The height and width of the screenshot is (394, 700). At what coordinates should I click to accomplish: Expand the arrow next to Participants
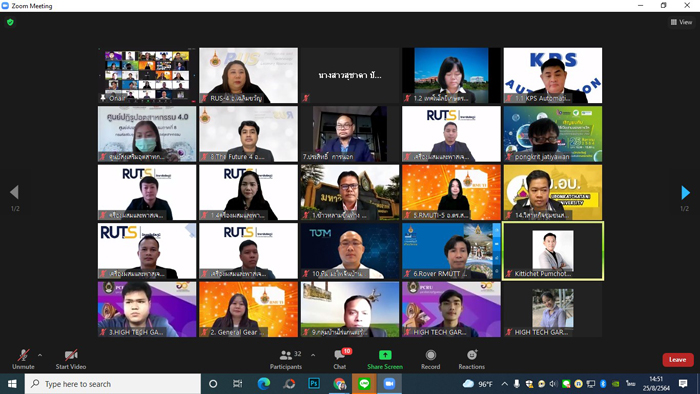[313, 356]
